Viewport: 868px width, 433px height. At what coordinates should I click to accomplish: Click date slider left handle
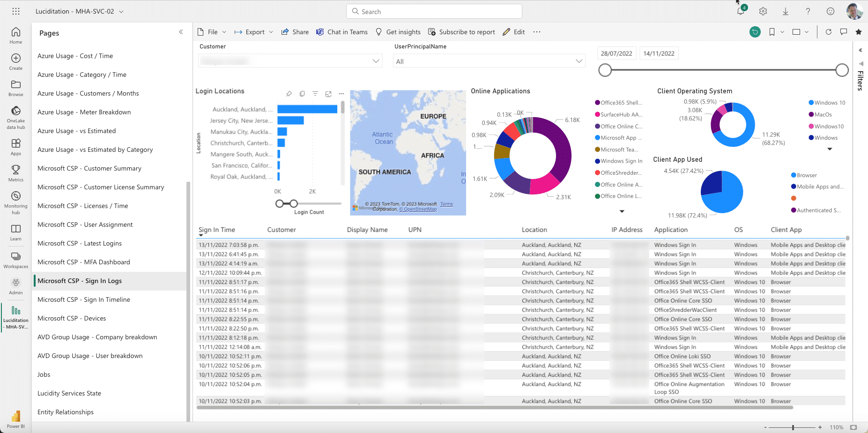(x=605, y=70)
